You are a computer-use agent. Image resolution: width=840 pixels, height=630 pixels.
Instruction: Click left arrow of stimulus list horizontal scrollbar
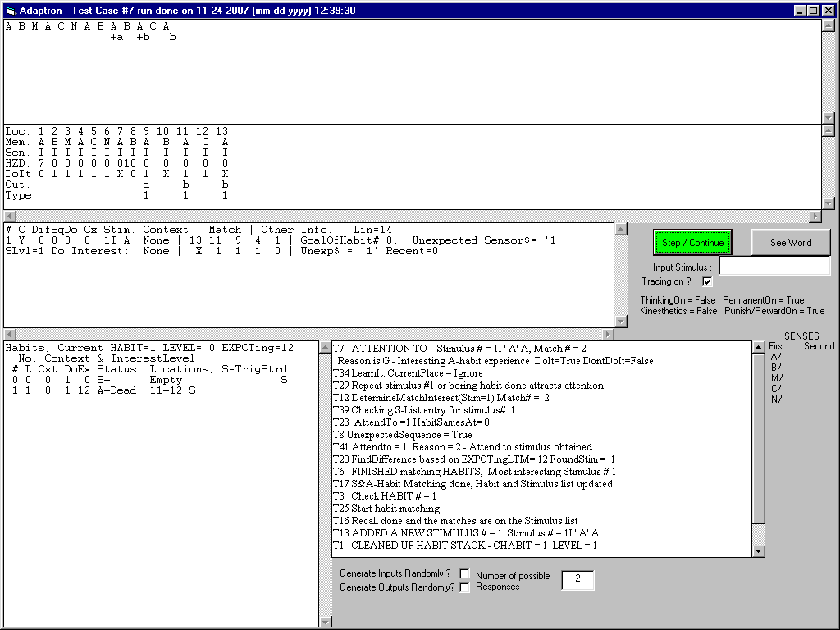click(x=10, y=335)
